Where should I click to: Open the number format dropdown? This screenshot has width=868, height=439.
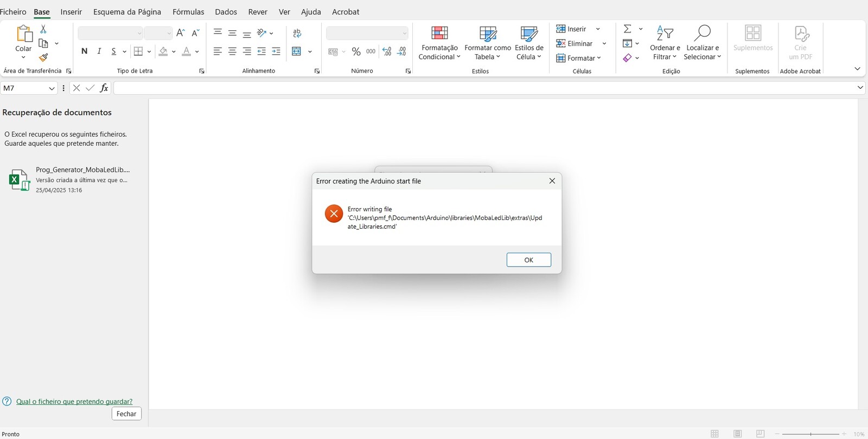[x=405, y=34]
